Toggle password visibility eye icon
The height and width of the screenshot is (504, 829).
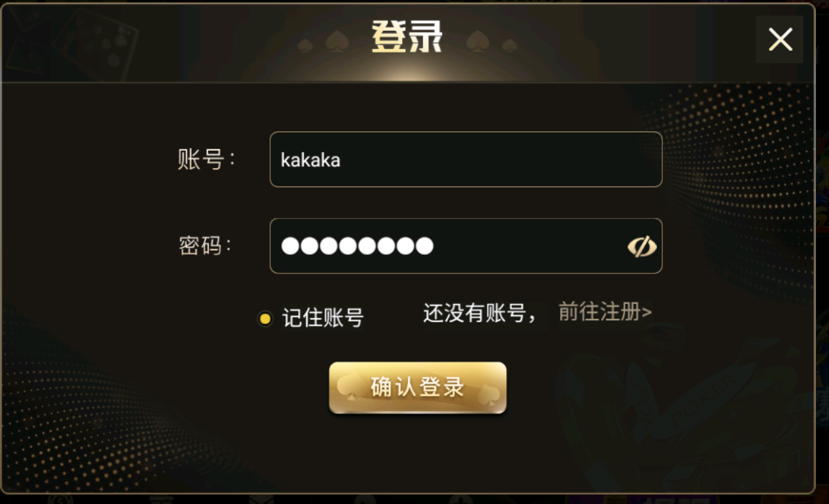coord(641,246)
